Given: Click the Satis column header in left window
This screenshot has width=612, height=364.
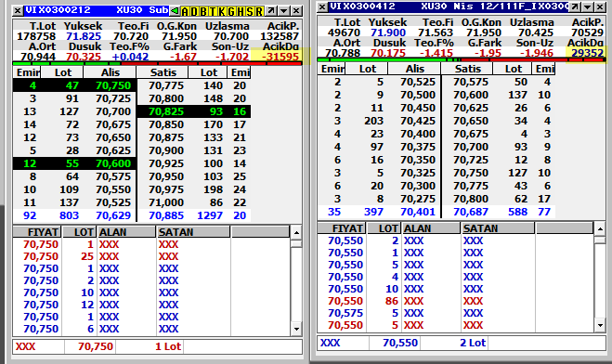Looking at the screenshot, I should [163, 72].
